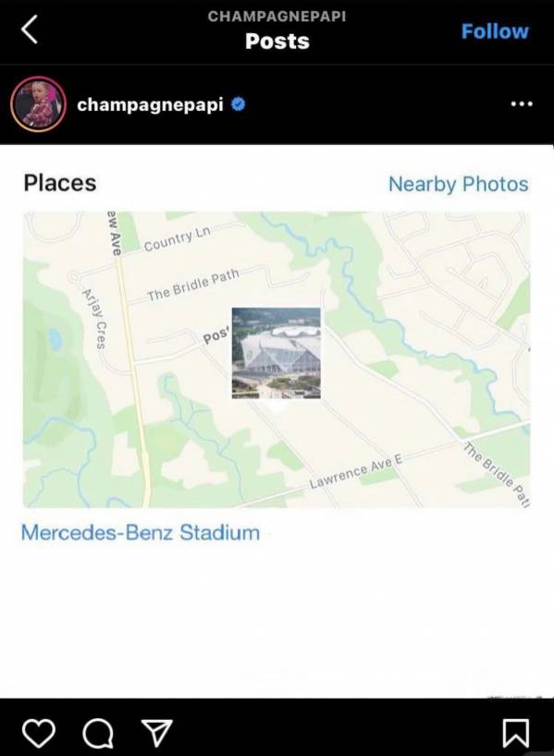Screen dimensions: 554x756
Task: Click the Country Ln street label
Action: pyautogui.click(x=177, y=238)
